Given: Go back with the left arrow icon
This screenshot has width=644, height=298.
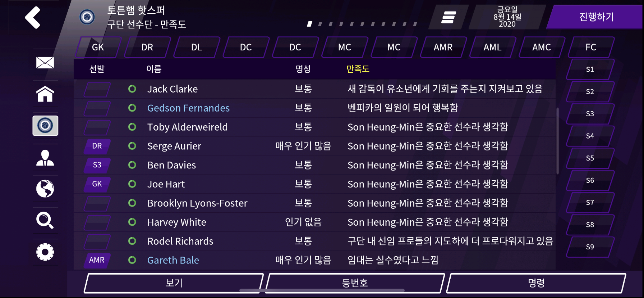Looking at the screenshot, I should pos(33,17).
